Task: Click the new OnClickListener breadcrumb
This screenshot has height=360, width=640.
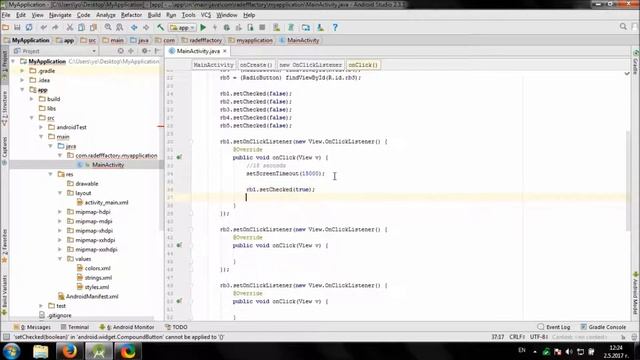Action: tap(310, 65)
